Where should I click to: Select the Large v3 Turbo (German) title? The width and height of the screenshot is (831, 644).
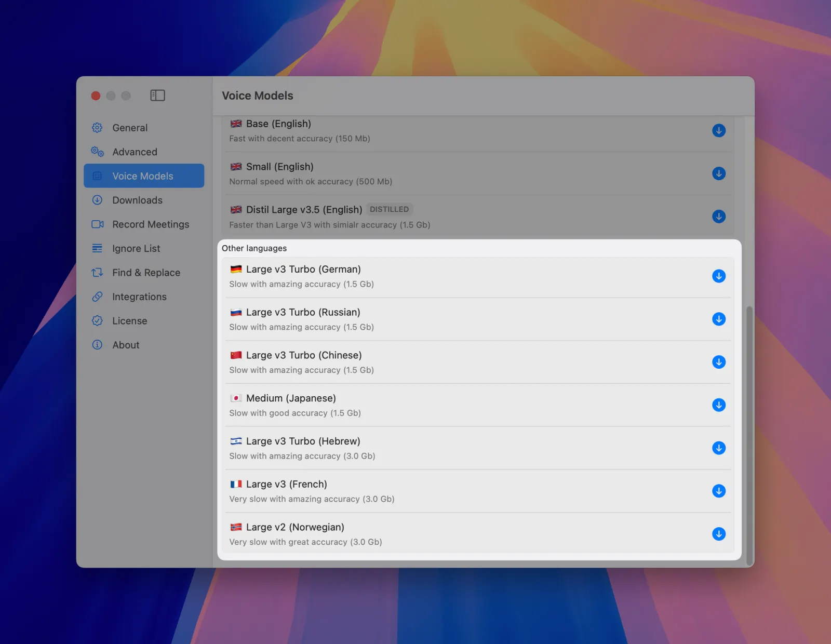pyautogui.click(x=303, y=270)
